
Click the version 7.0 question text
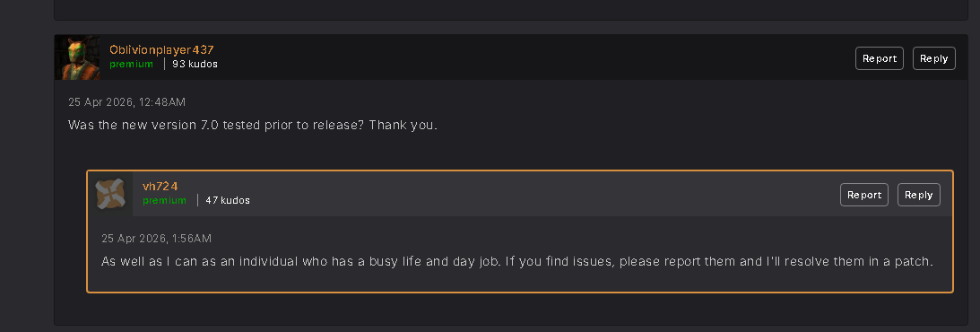point(253,125)
